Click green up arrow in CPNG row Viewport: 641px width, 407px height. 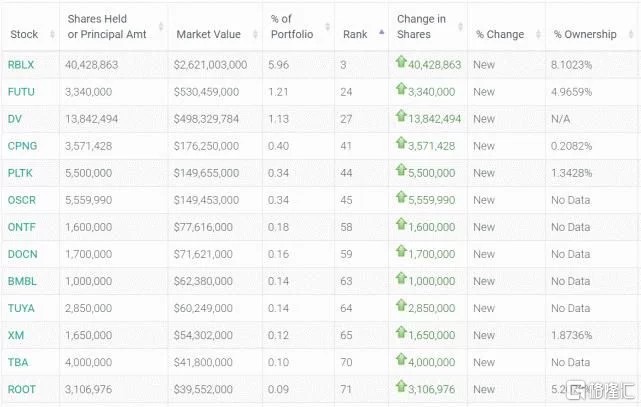(x=401, y=144)
